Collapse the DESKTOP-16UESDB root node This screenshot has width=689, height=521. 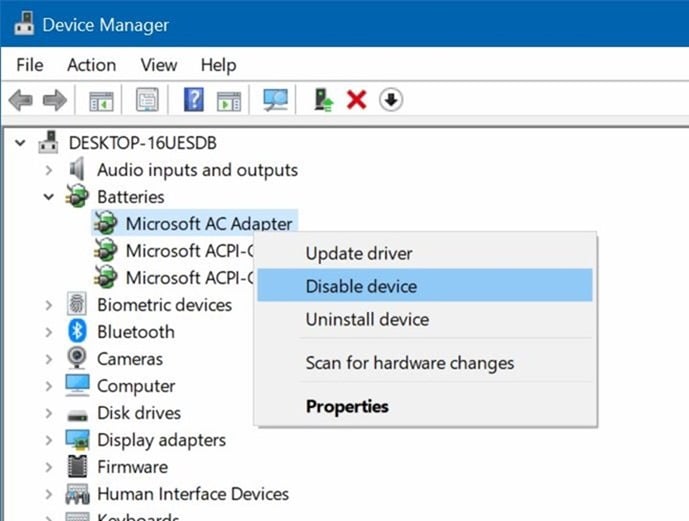click(x=20, y=143)
